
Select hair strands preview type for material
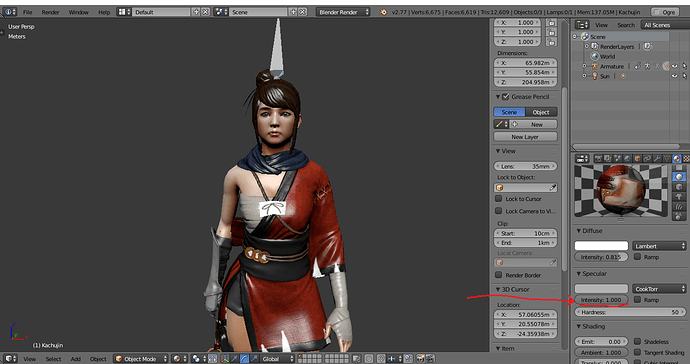coord(679,206)
